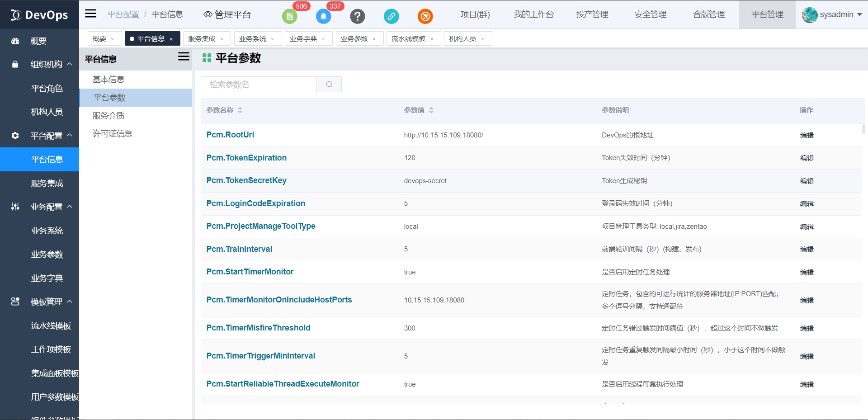868x420 pixels.
Task: Click the question mark help icon
Action: (357, 17)
